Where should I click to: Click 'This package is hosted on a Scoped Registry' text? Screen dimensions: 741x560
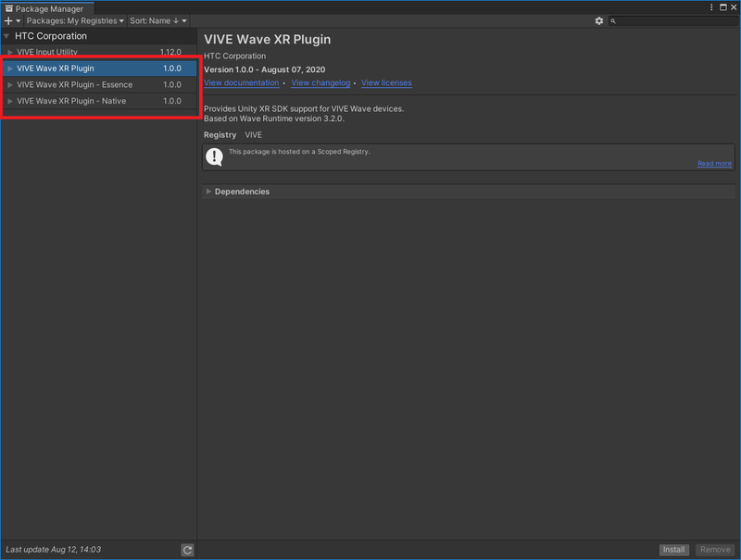click(299, 152)
